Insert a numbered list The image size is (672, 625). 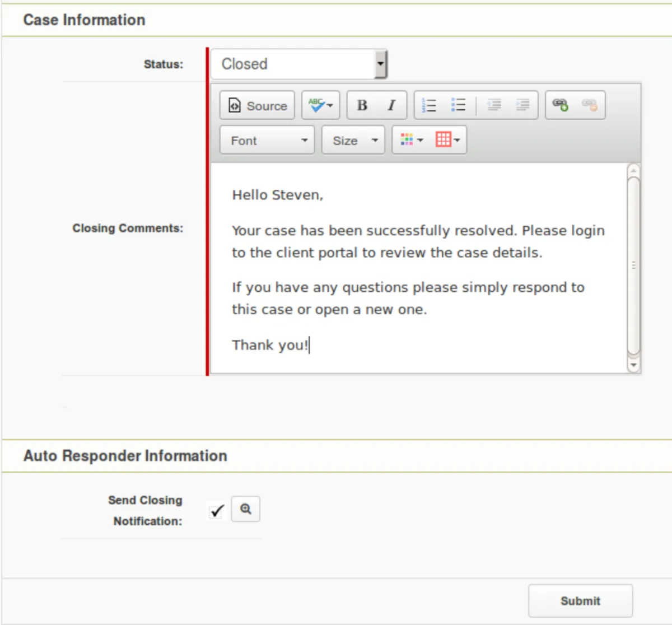coord(429,105)
